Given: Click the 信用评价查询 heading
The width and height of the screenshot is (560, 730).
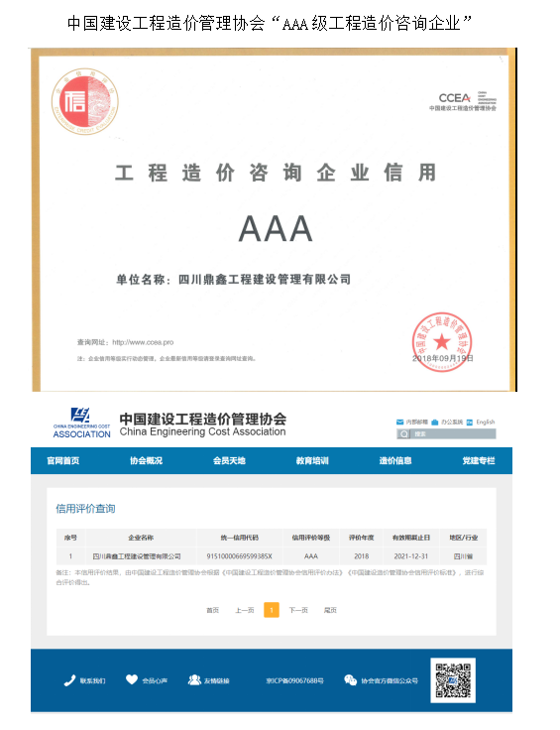Looking at the screenshot, I should (x=85, y=509).
